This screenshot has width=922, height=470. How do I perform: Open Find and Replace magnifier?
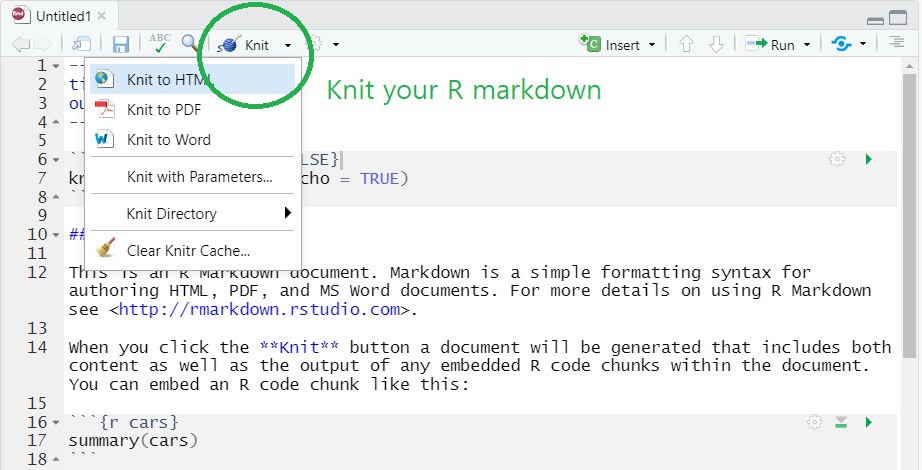coord(190,44)
